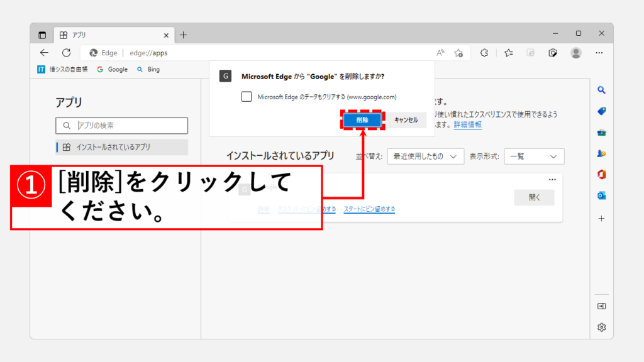Open a new tab with plus button
This screenshot has height=362, width=644.
[184, 35]
